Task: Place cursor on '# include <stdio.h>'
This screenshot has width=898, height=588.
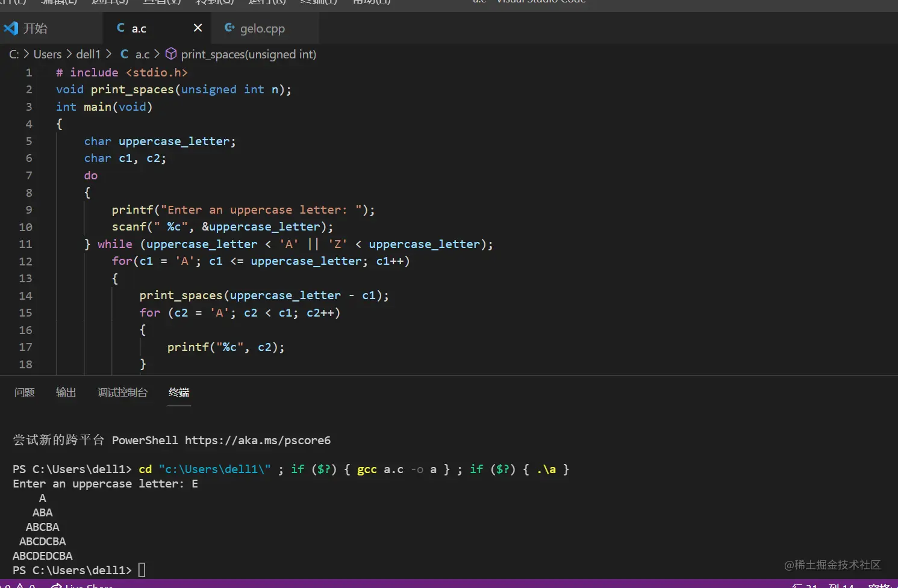Action: 122,72
